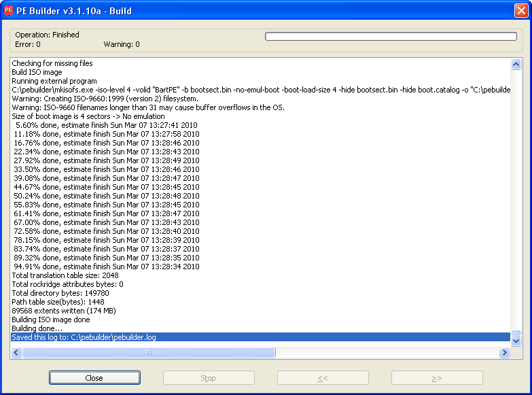Select 'Total translation table size: 2048' line
Viewport: 532px width, 395px height.
261,275
